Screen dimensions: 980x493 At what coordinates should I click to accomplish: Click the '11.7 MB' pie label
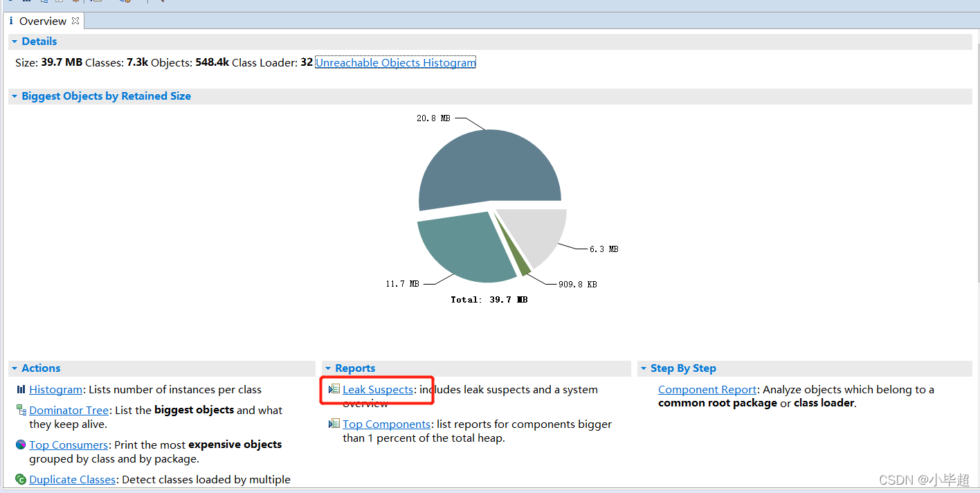[402, 284]
